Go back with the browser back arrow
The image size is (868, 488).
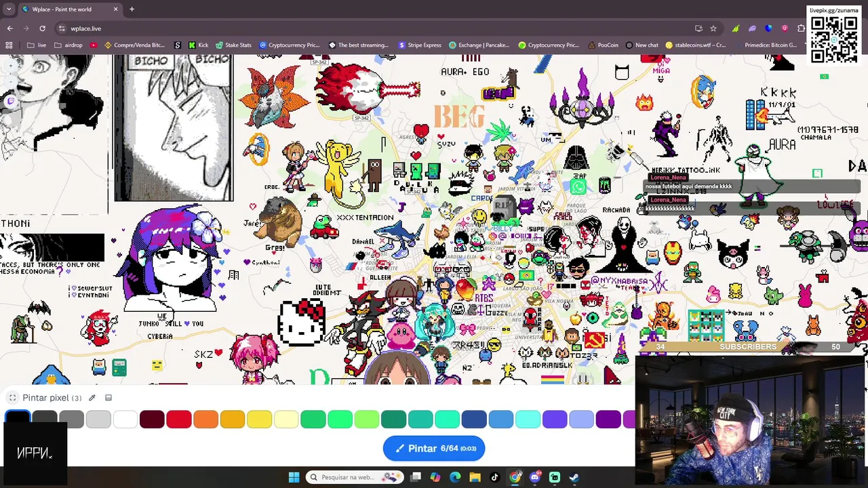tap(9, 28)
